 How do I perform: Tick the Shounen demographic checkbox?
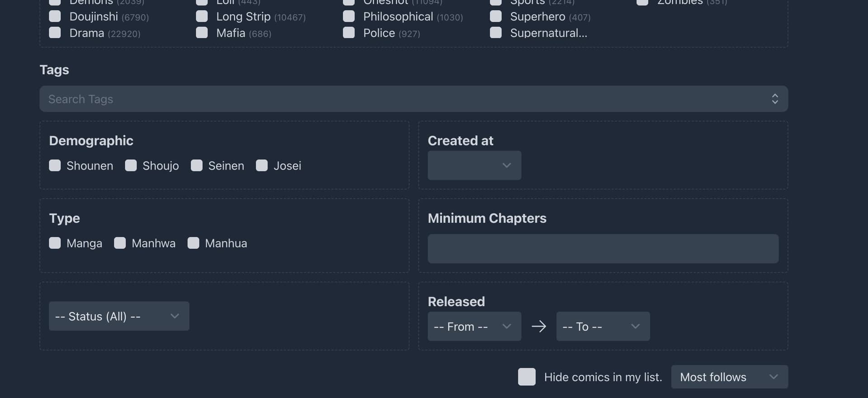tap(55, 166)
